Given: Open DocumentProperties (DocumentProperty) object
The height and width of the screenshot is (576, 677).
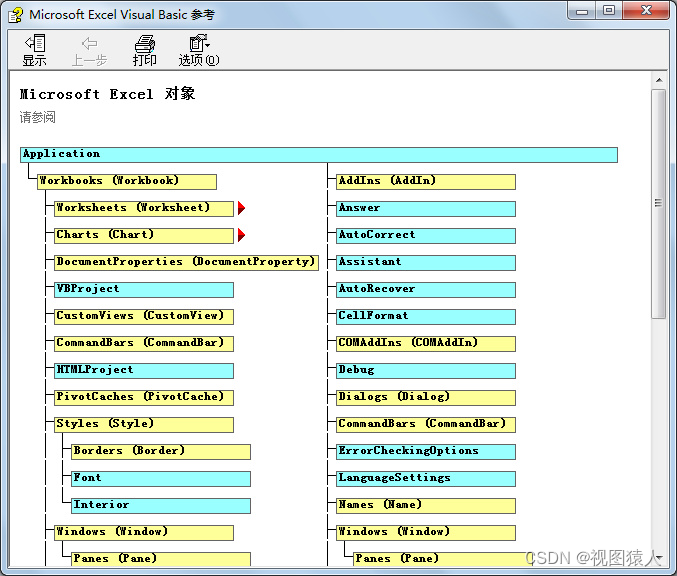Looking at the screenshot, I should pyautogui.click(x=187, y=263).
